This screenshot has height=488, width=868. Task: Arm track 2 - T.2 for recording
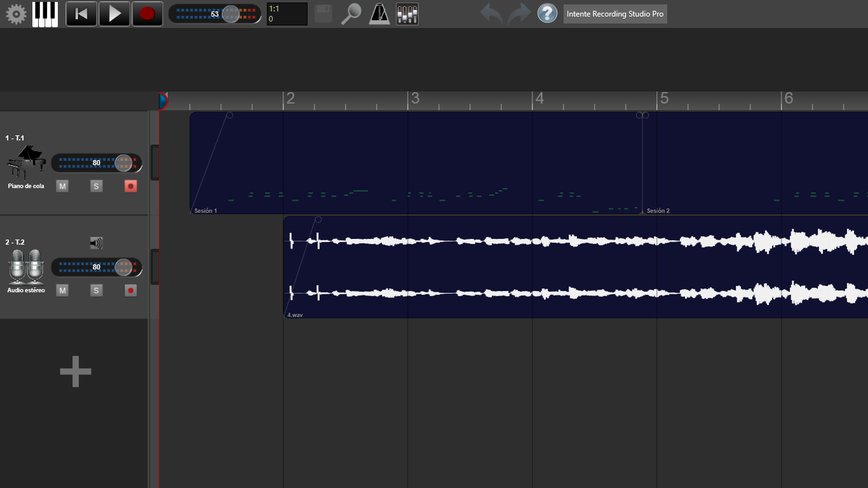click(x=131, y=290)
